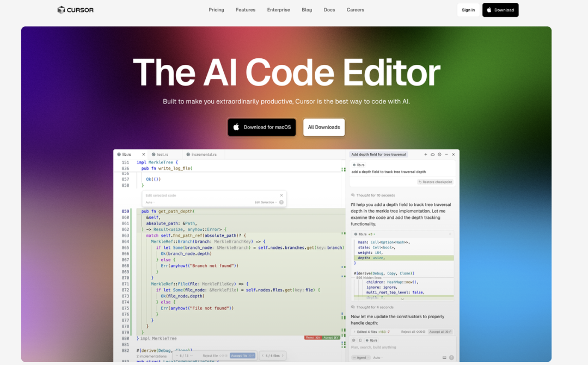
Task: Start a new chat with plus icon
Action: click(426, 154)
